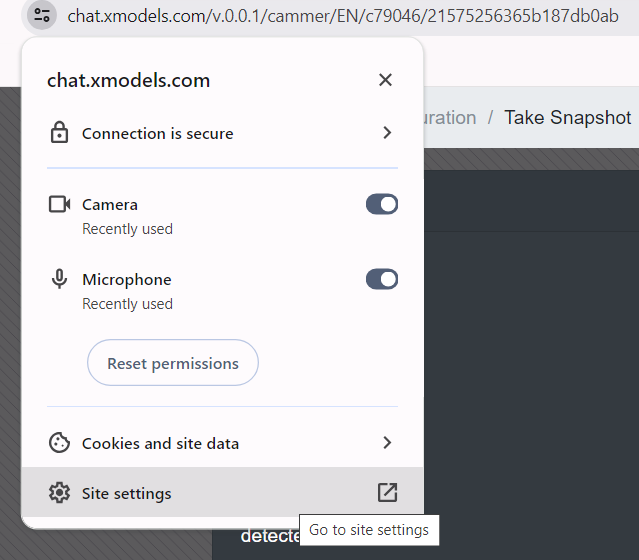This screenshot has height=560, width=639.
Task: Open Site settings
Action: 223,492
